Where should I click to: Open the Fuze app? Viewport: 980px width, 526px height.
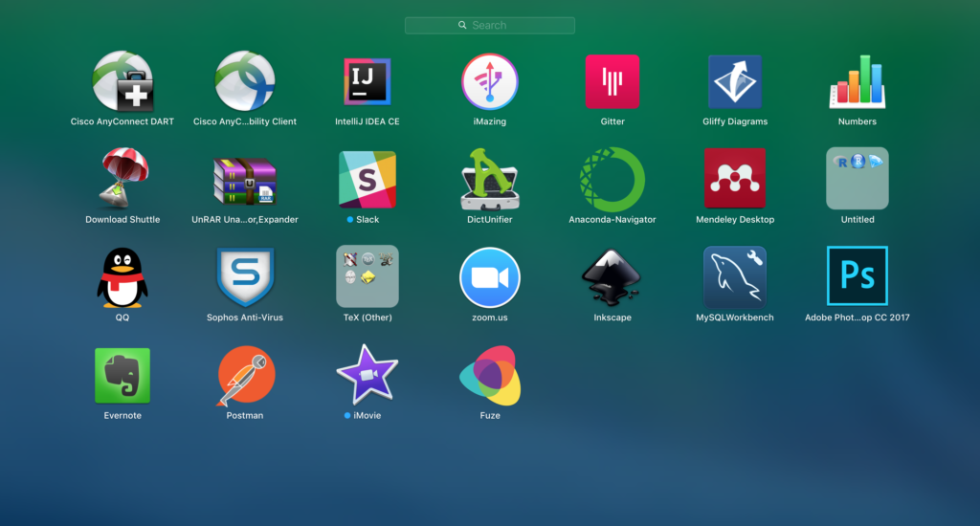pos(490,376)
